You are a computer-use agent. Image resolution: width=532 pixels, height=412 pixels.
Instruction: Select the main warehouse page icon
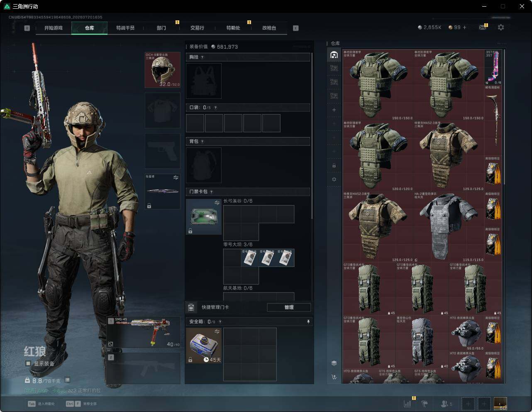(334, 55)
